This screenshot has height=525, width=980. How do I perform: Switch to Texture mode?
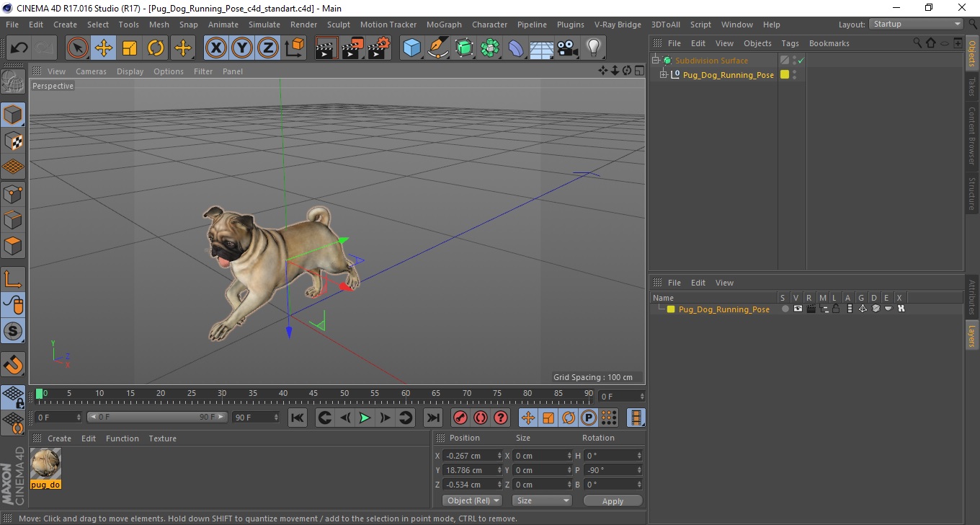pos(13,141)
